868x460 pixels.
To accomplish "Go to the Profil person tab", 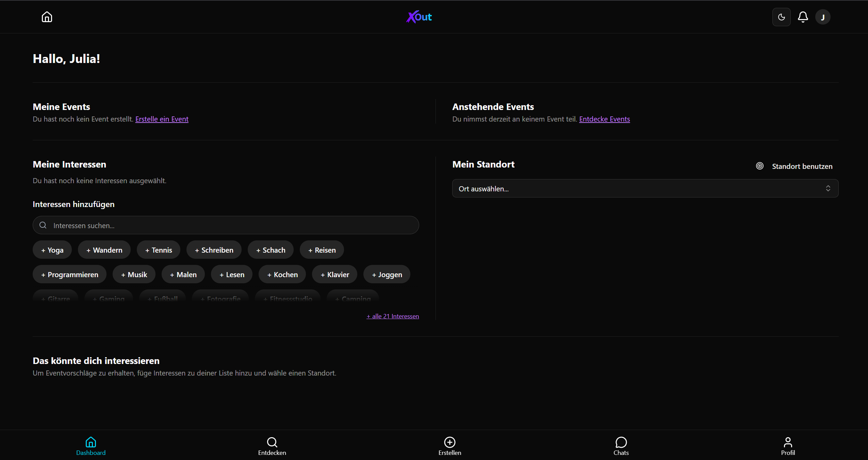I will coord(788,446).
